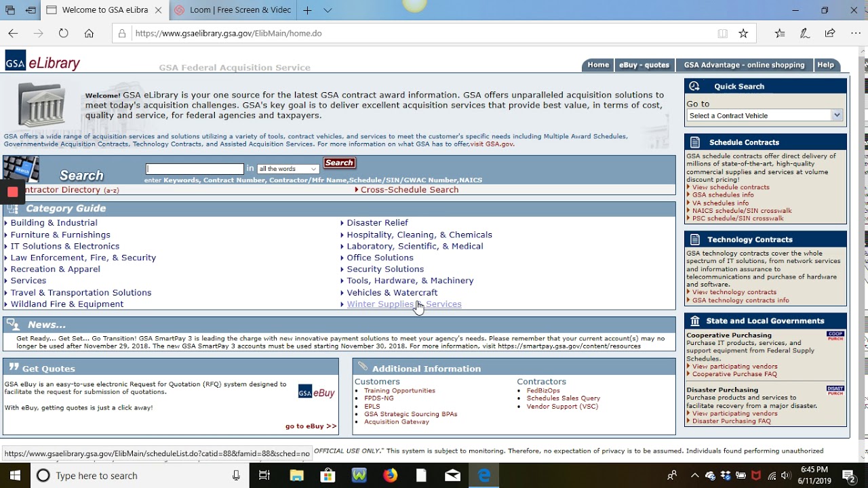This screenshot has width=868, height=488.
Task: Open Winter Supplies & Services category
Action: pyautogui.click(x=404, y=304)
